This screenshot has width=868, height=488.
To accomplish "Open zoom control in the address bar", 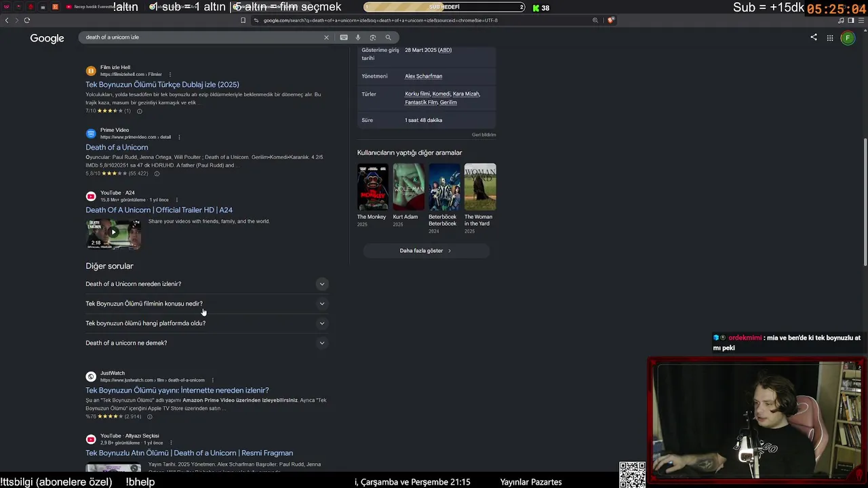I will (x=595, y=20).
